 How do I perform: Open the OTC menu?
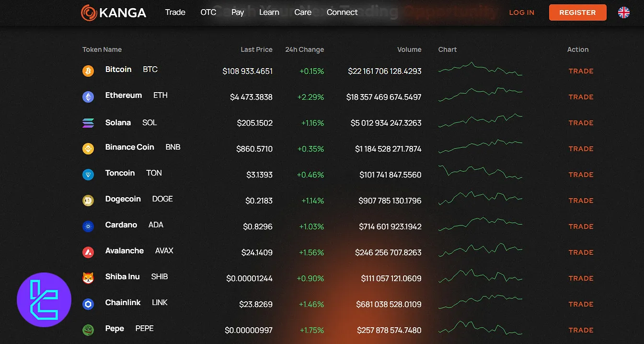click(208, 12)
